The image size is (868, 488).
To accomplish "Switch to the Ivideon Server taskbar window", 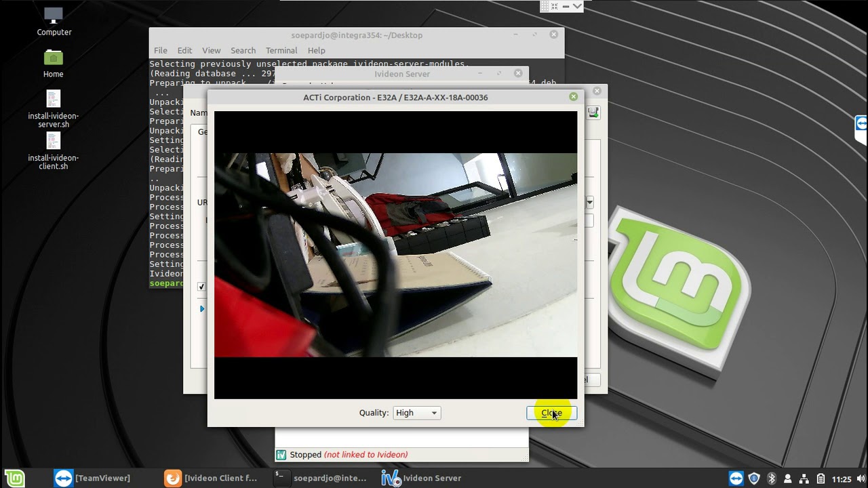I will point(422,478).
